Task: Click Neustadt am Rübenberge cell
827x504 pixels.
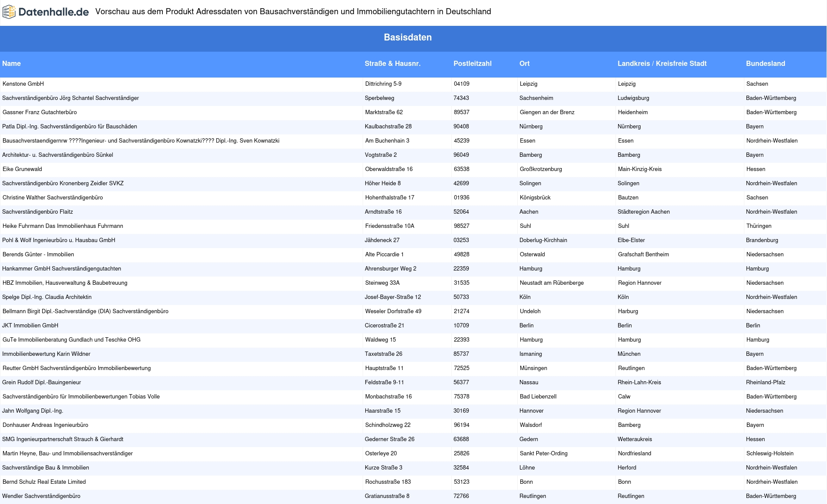Action: tap(552, 283)
